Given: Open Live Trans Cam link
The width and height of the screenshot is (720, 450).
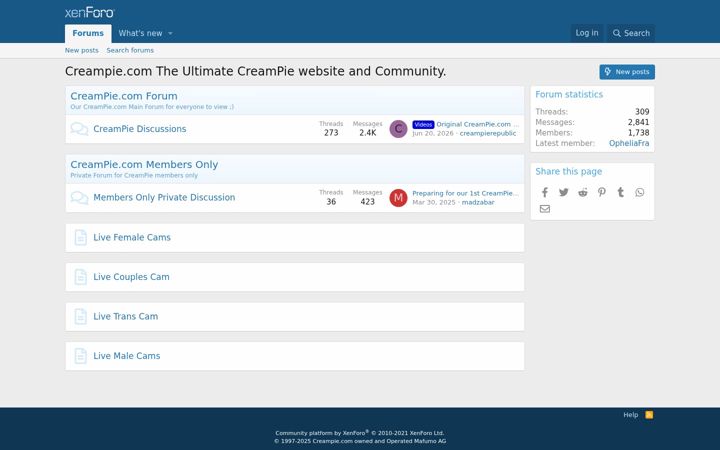Looking at the screenshot, I should tap(125, 316).
